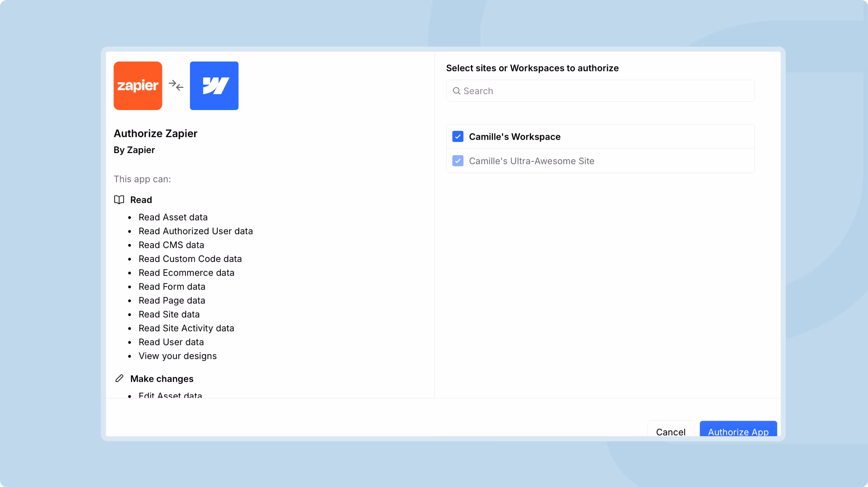Click 'Read Page data' permission item
Image resolution: width=868 pixels, height=487 pixels.
click(172, 300)
